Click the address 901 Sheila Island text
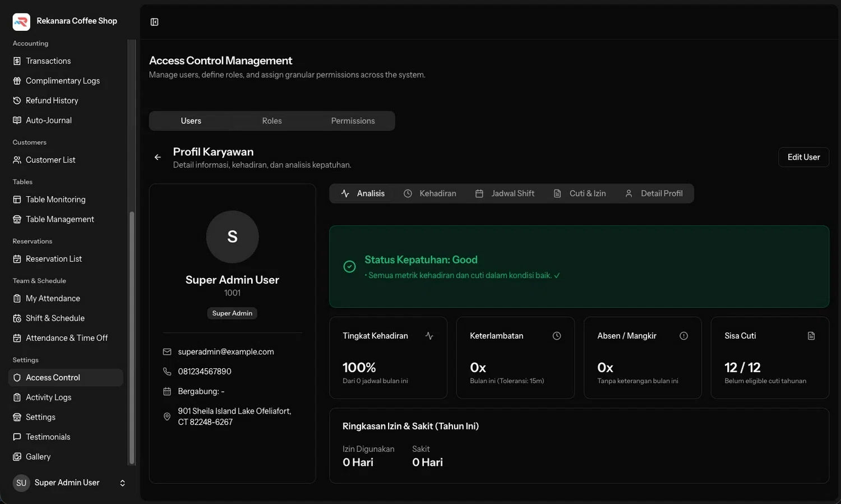841x504 pixels. pyautogui.click(x=234, y=417)
